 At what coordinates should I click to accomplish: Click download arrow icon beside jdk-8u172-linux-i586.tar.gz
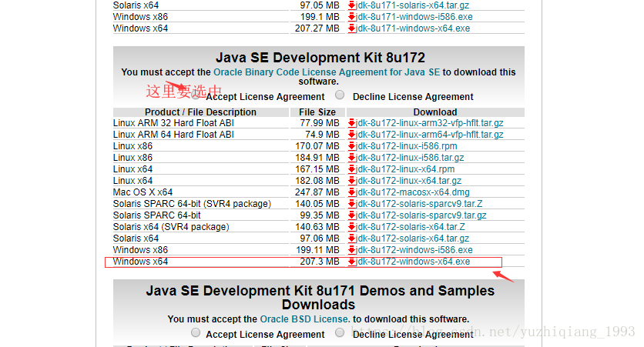tap(351, 158)
